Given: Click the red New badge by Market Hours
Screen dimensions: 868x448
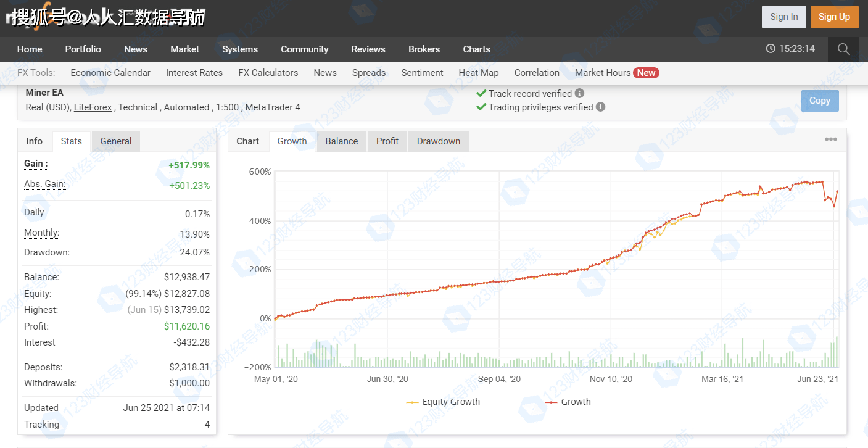Looking at the screenshot, I should pos(646,73).
